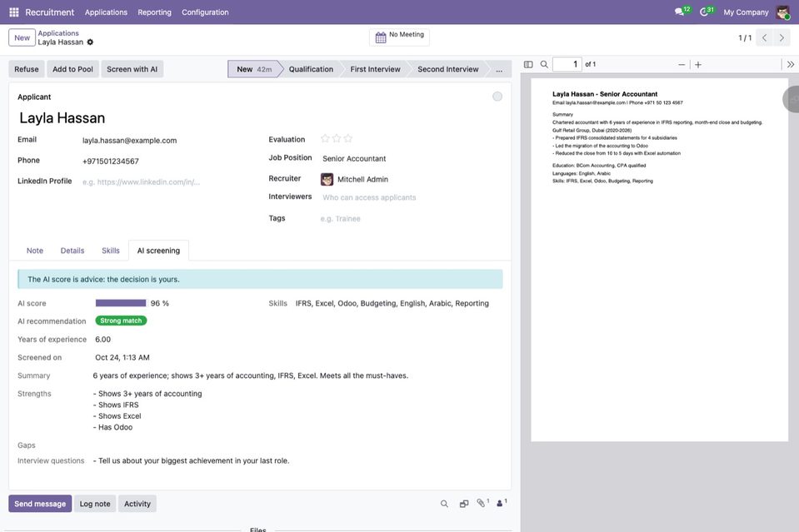Viewport: 799px width, 532px height.
Task: Open the Tags selection field
Action: 411,219
